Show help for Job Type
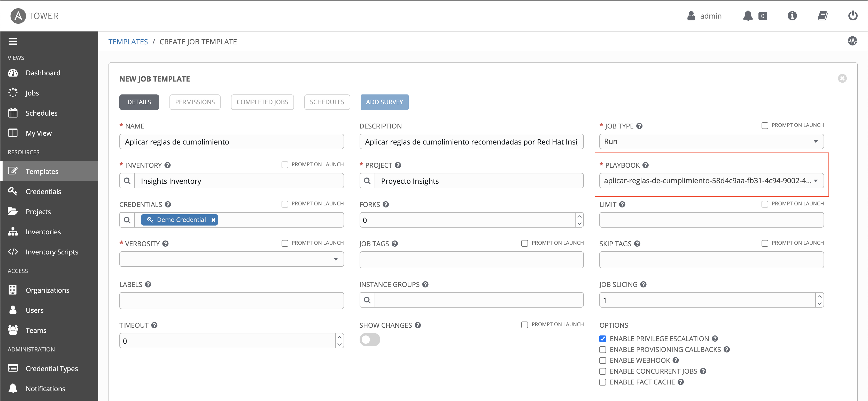868x401 pixels. pyautogui.click(x=639, y=126)
